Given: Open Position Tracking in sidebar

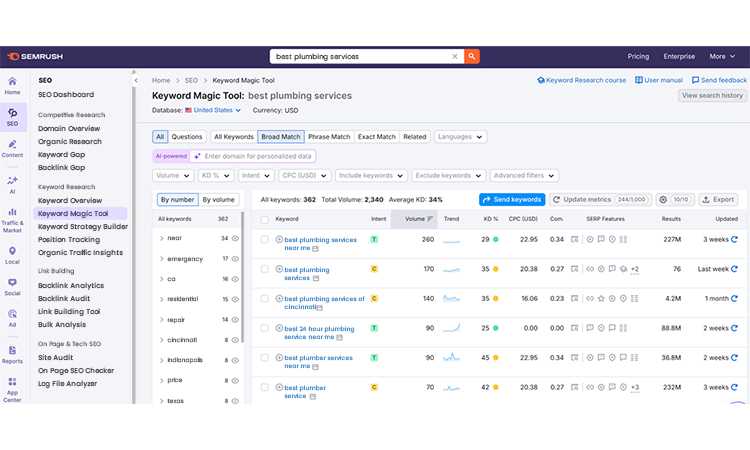Looking at the screenshot, I should (69, 240).
